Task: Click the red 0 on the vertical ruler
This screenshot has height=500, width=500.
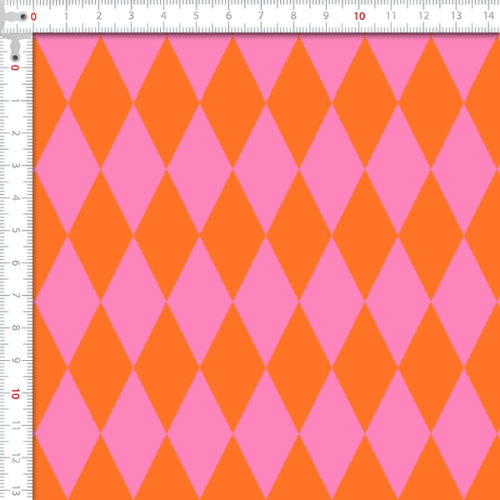Action: (x=15, y=68)
